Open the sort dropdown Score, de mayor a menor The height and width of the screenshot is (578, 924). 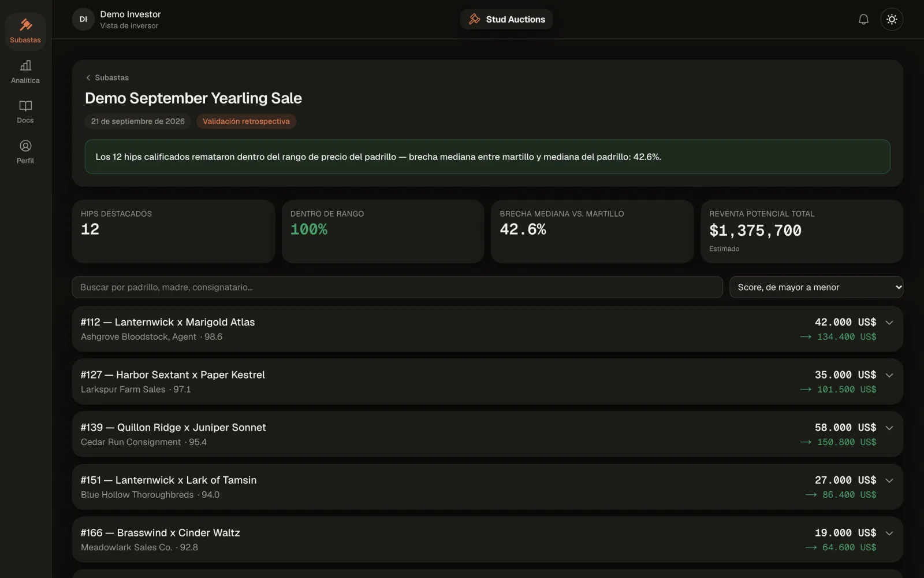[816, 287]
